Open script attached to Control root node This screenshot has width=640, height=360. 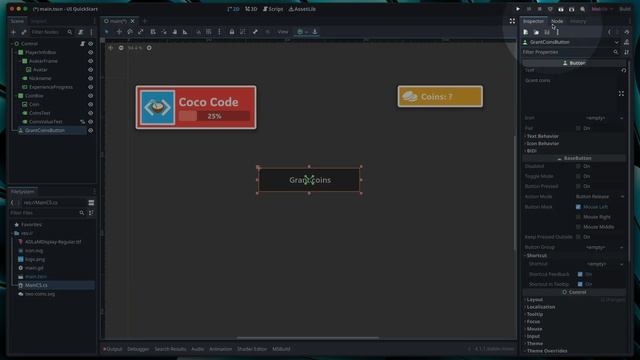coord(82,44)
